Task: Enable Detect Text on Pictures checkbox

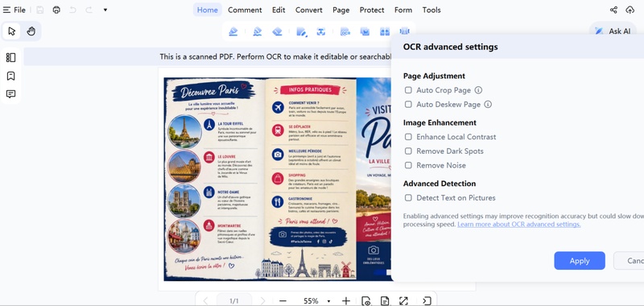Action: pos(408,197)
